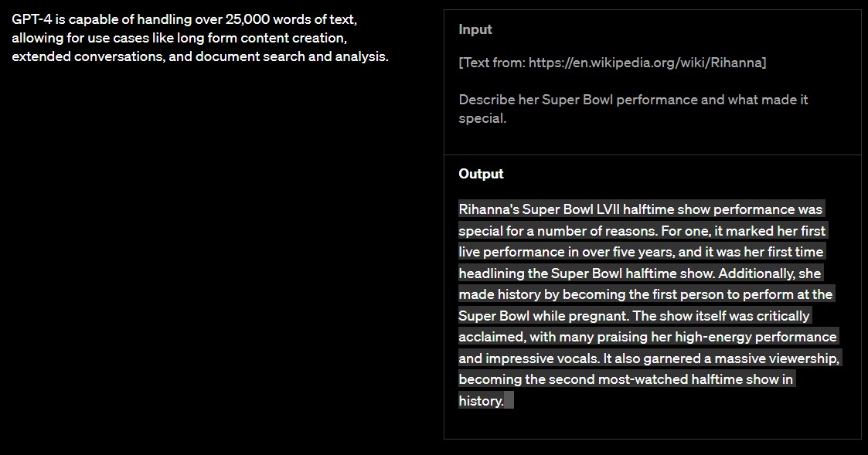Click the Output section heading
The height and width of the screenshot is (455, 868).
tap(481, 174)
